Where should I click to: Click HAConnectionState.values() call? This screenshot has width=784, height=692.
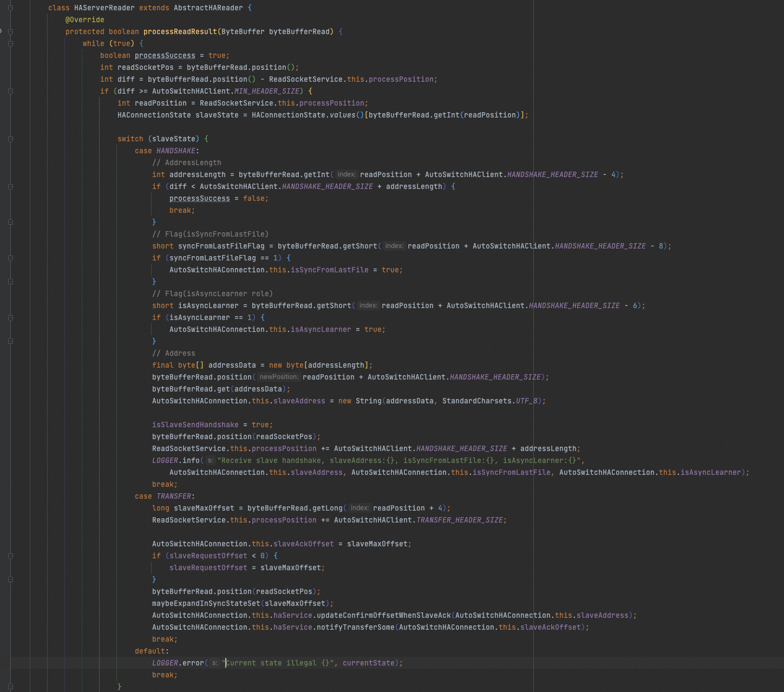pyautogui.click(x=308, y=115)
